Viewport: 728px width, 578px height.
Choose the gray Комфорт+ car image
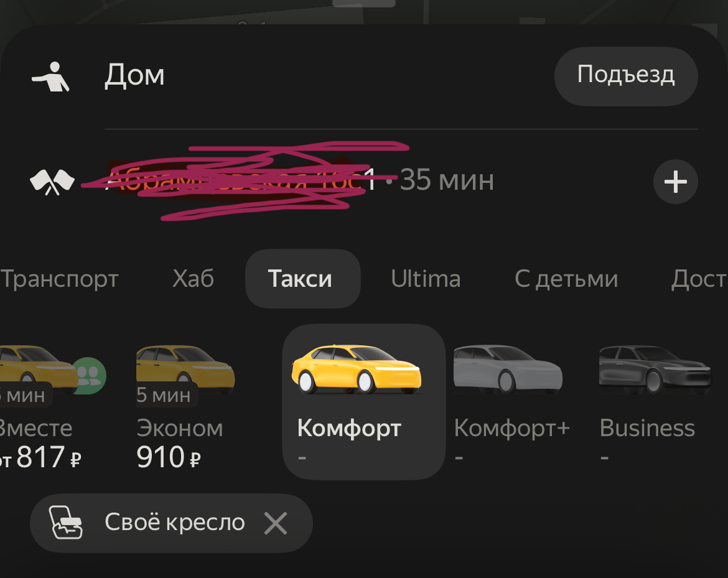(508, 369)
